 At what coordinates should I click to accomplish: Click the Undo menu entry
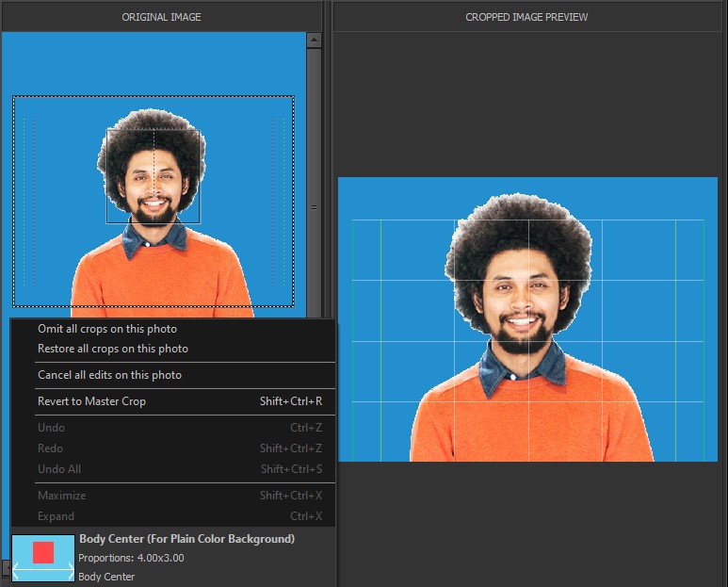click(52, 428)
